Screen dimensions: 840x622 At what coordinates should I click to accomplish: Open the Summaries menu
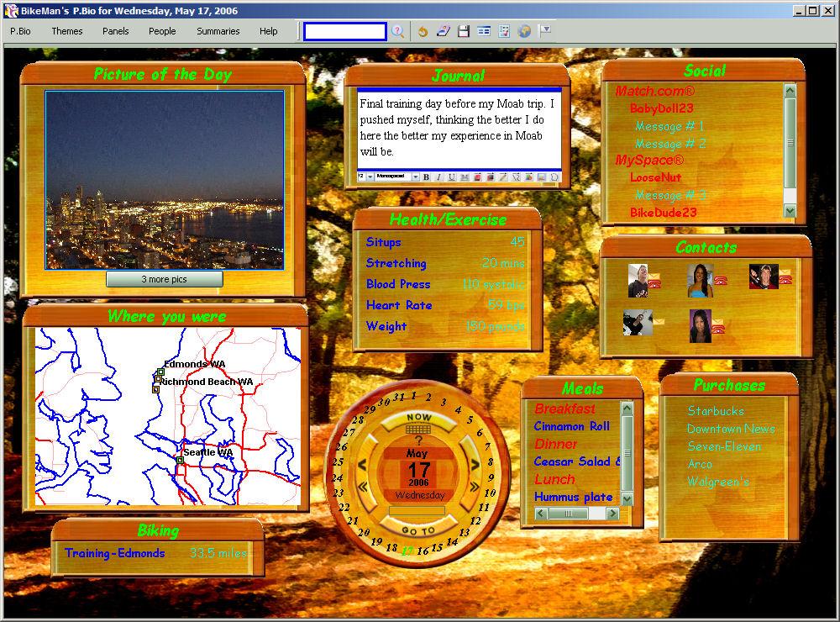click(218, 31)
